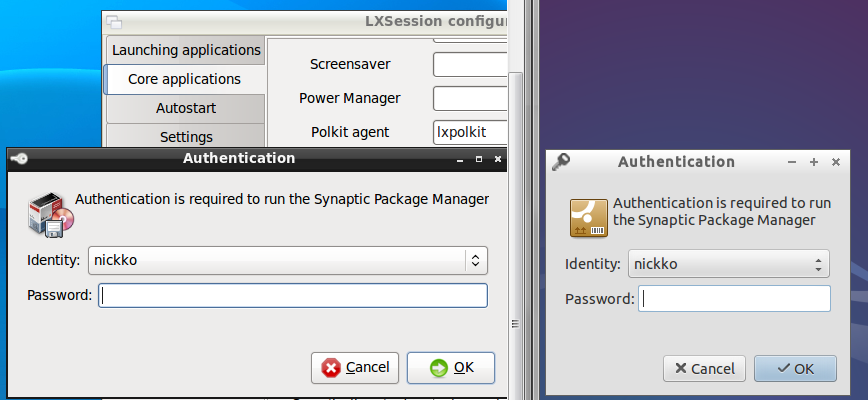Click the Power Manager input field
The height and width of the screenshot is (400, 868).
[x=470, y=98]
